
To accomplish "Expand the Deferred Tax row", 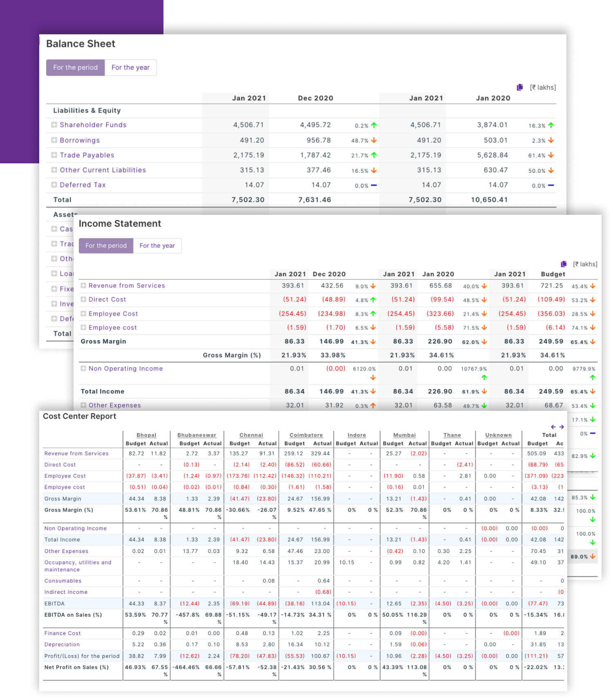I will 54,185.
